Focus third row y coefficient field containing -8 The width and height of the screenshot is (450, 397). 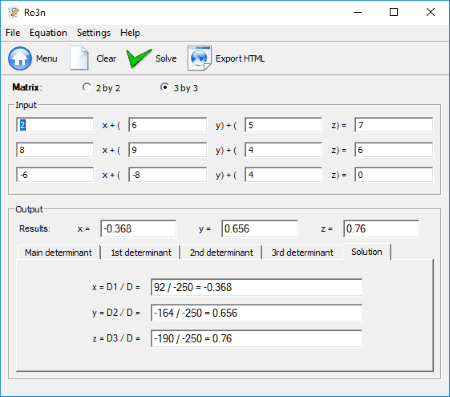pos(168,175)
